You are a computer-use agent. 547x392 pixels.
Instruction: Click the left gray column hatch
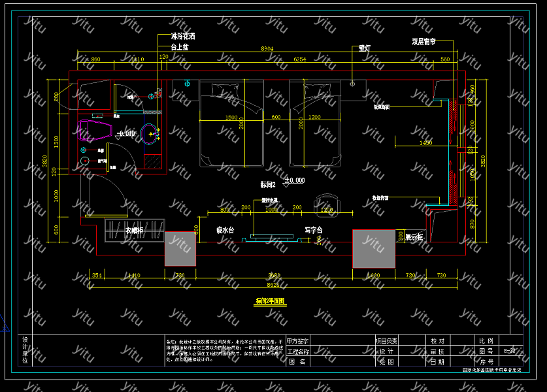[x=182, y=248]
